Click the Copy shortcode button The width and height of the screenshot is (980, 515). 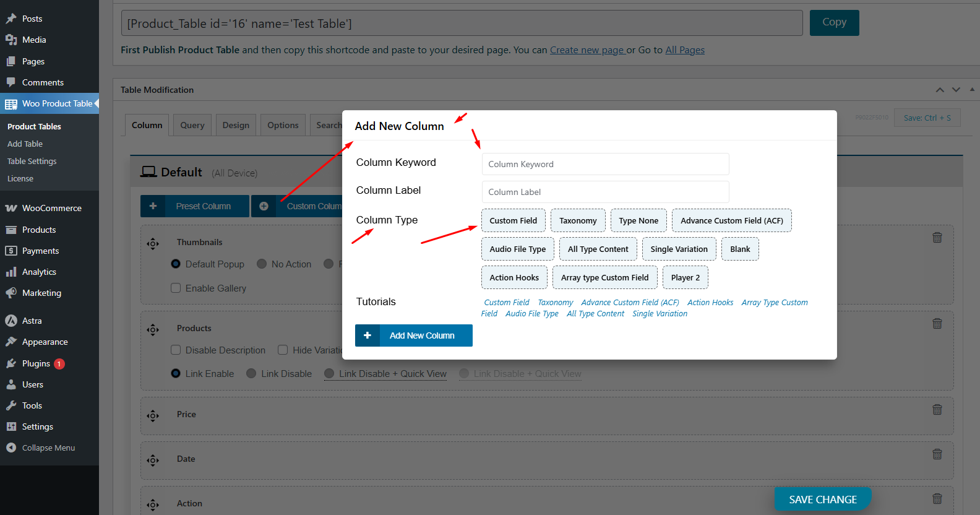click(834, 22)
